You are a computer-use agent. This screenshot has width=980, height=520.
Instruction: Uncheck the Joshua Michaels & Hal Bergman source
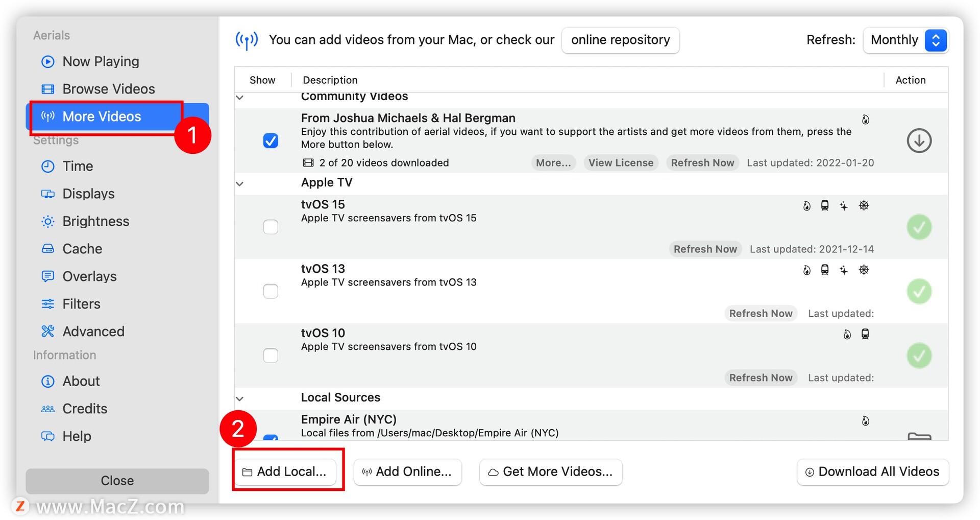point(271,140)
